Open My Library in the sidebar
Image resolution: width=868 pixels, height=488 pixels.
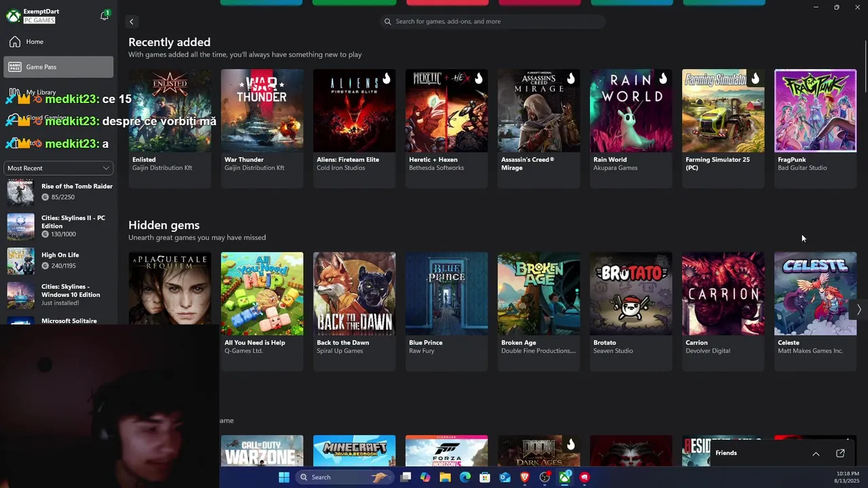pos(58,92)
